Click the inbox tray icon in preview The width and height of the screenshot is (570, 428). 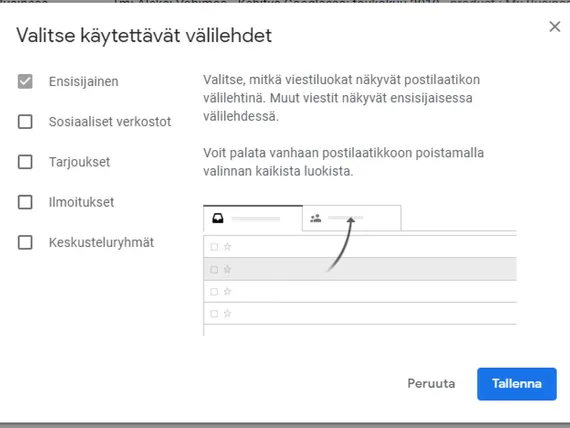[x=218, y=218]
